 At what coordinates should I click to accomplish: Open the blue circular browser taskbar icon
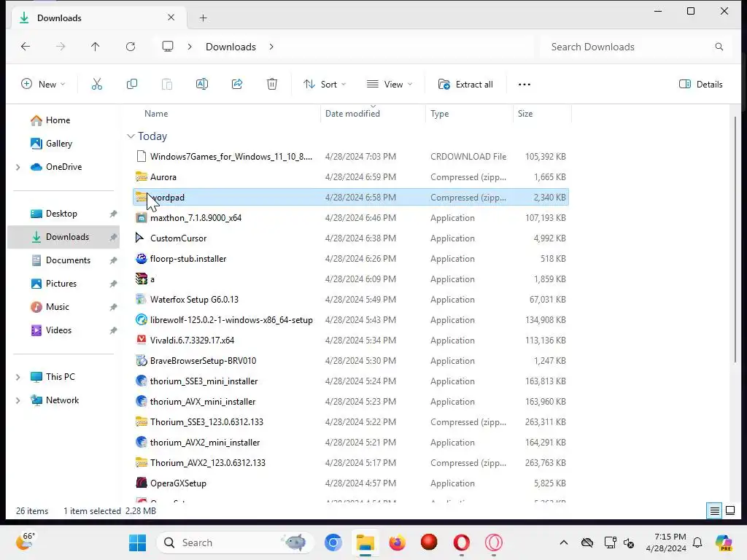(x=333, y=542)
